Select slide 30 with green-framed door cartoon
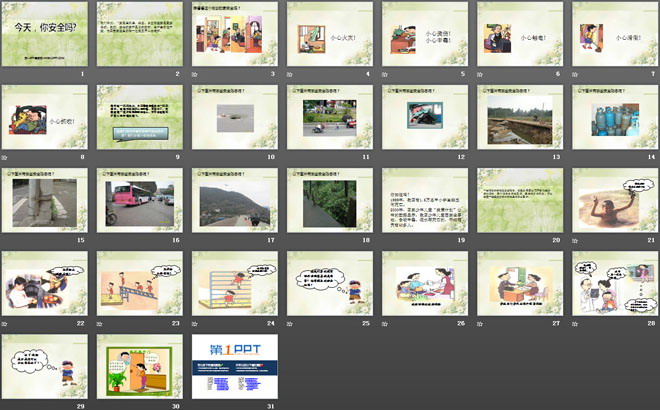The width and height of the screenshot is (660, 410). tap(140, 367)
